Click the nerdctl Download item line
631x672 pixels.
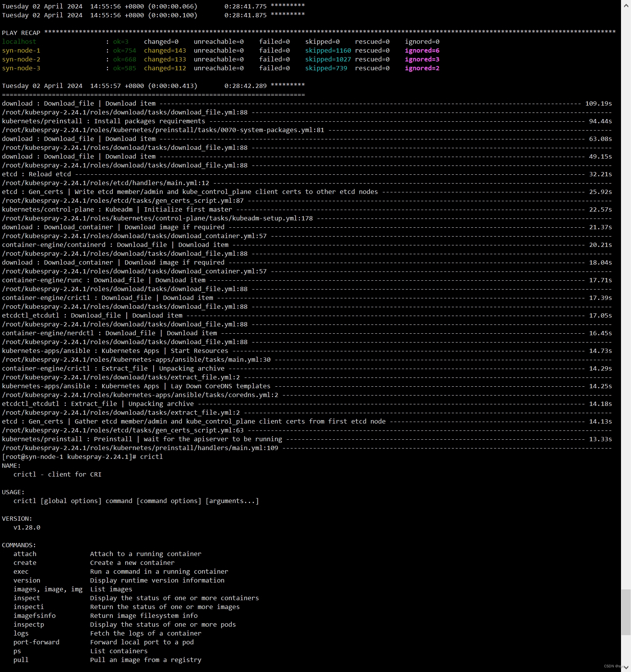(x=307, y=333)
